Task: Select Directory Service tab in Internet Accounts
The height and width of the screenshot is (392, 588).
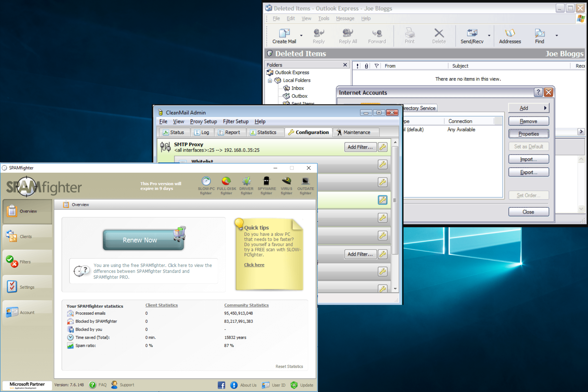Action: (420, 108)
